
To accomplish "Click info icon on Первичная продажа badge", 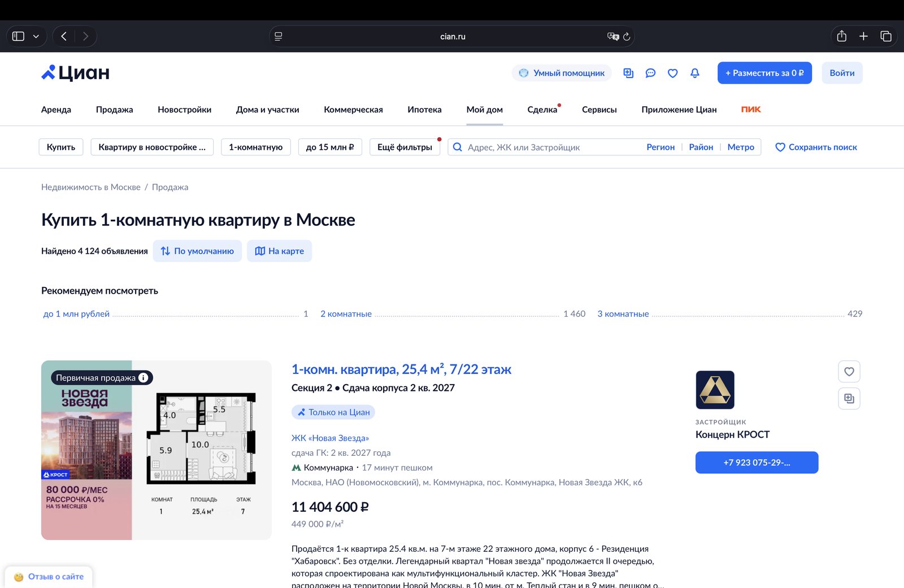I will click(144, 378).
